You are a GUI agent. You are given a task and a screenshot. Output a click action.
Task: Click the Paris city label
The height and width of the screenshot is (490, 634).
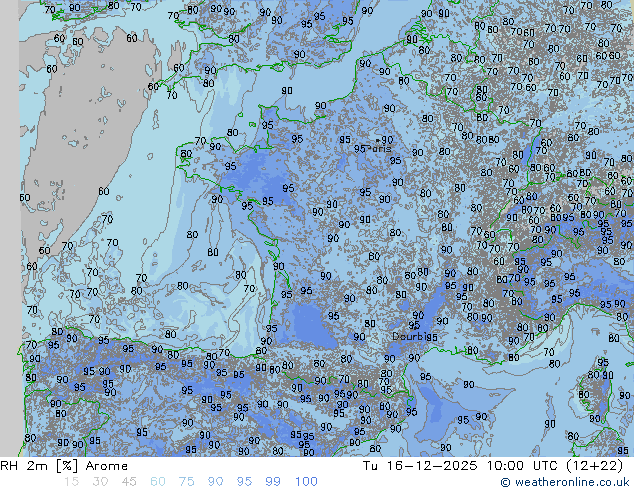[381, 149]
